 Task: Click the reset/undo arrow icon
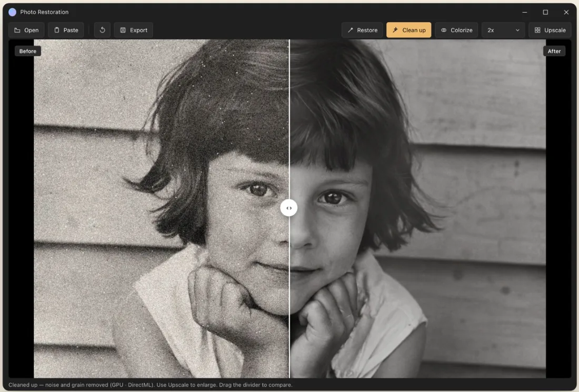coord(102,31)
